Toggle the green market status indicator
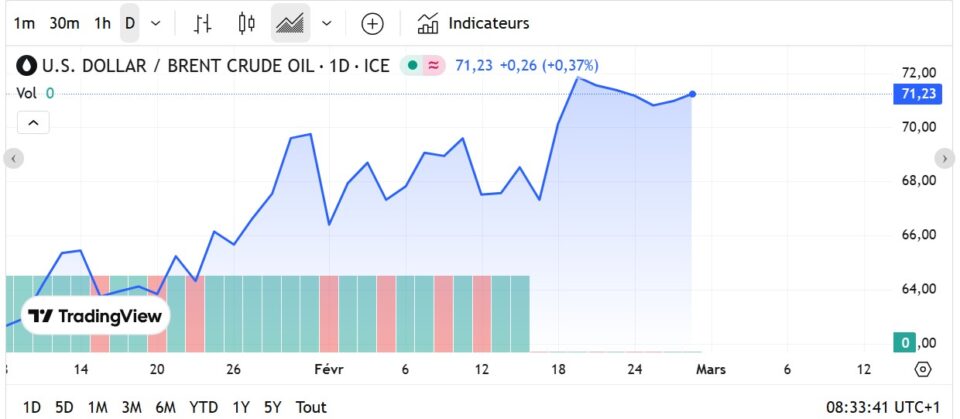The width and height of the screenshot is (960, 419). (411, 66)
